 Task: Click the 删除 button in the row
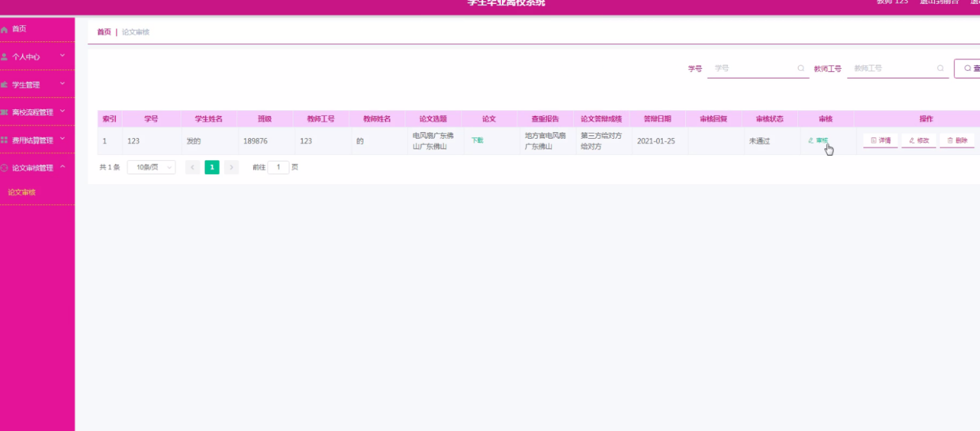click(957, 141)
